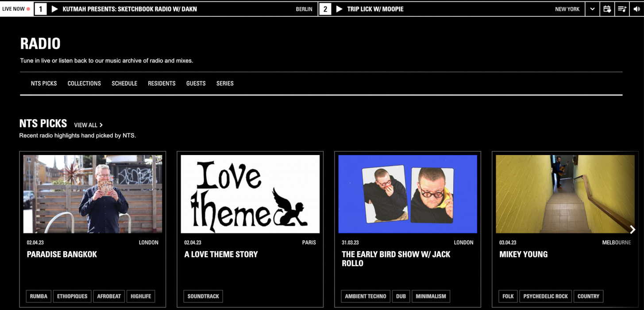This screenshot has width=644, height=310.
Task: Select the SCHEDULE tab
Action: pos(124,83)
